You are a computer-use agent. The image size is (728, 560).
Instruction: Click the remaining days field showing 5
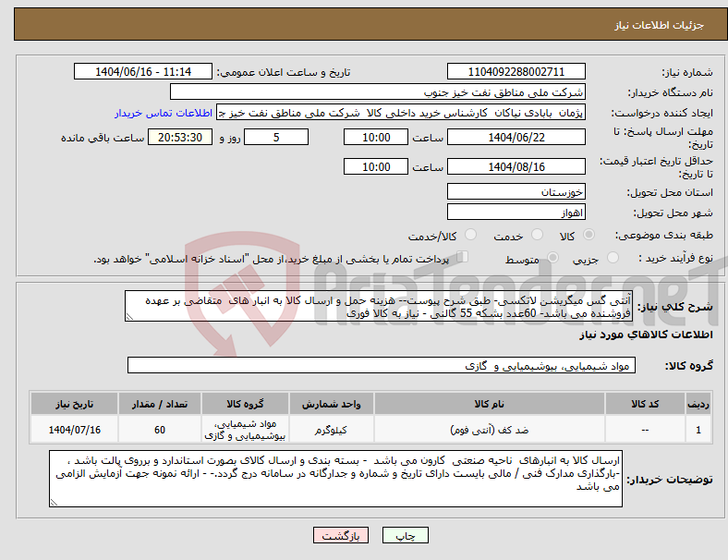(x=276, y=138)
